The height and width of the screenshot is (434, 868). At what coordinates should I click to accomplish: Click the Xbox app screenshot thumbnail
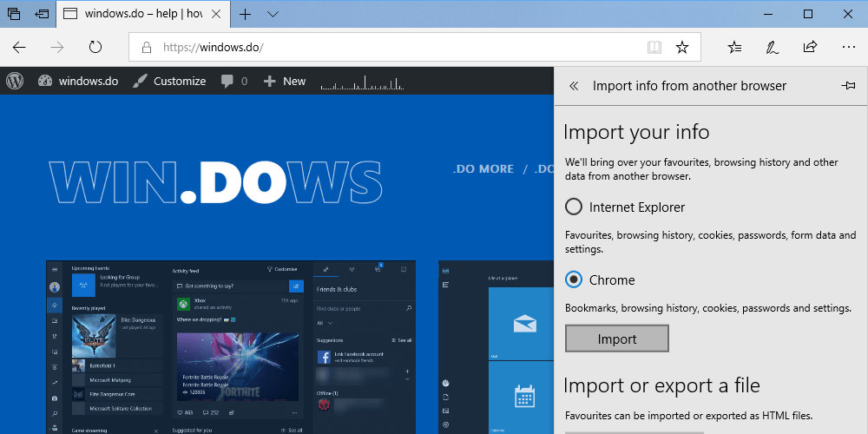[231, 347]
